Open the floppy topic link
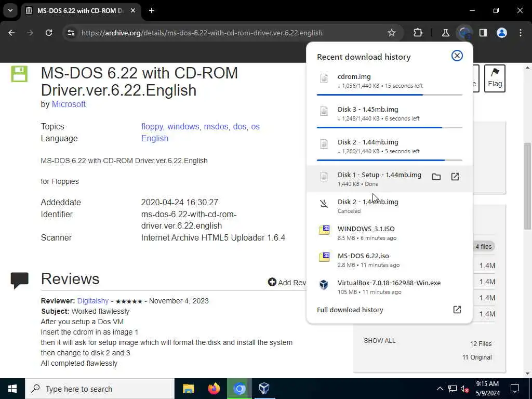532x399 pixels. (153, 127)
